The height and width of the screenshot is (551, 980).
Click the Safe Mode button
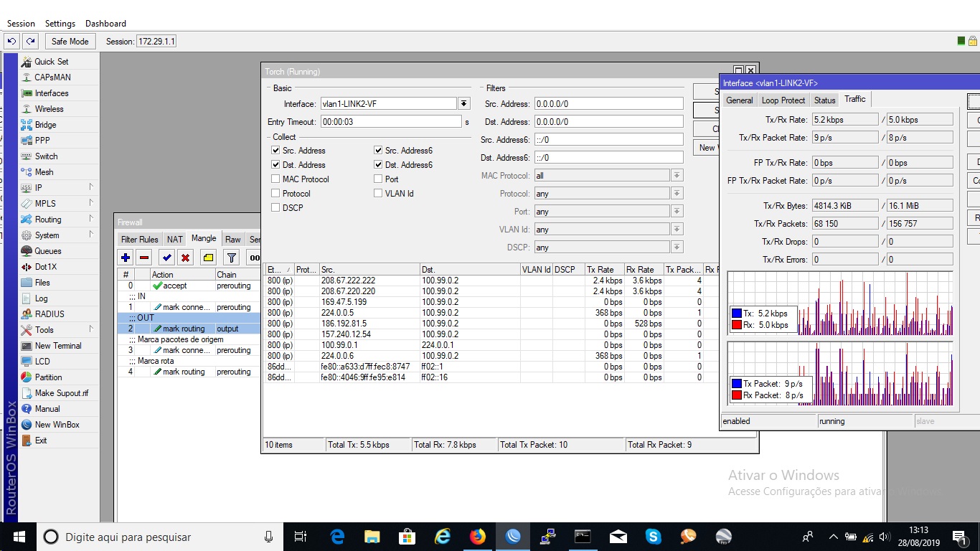[x=70, y=42]
